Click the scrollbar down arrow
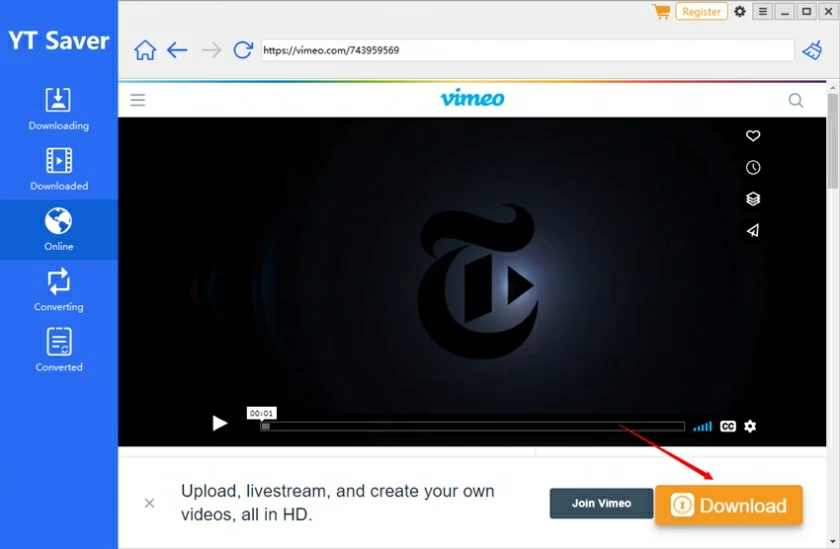 pos(832,542)
